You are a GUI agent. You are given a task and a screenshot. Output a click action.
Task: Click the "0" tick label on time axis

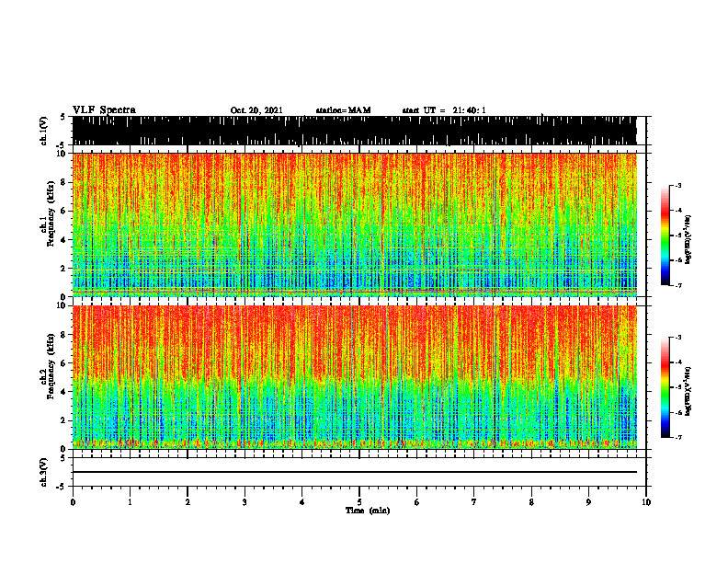tap(73, 502)
